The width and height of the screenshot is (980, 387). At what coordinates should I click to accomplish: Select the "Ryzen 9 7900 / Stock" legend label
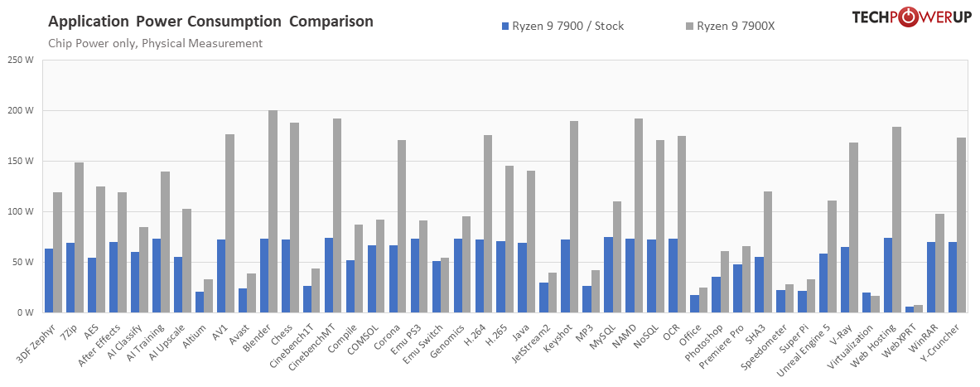pyautogui.click(x=567, y=27)
